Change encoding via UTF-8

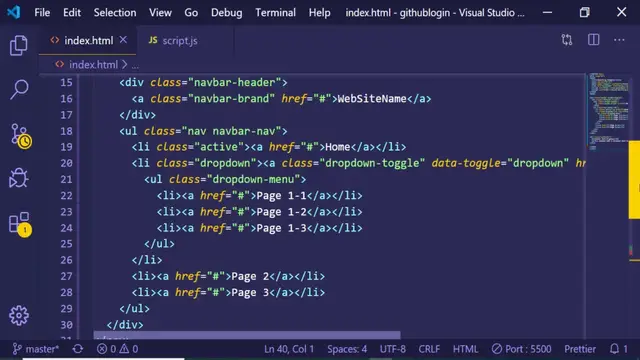pos(393,349)
